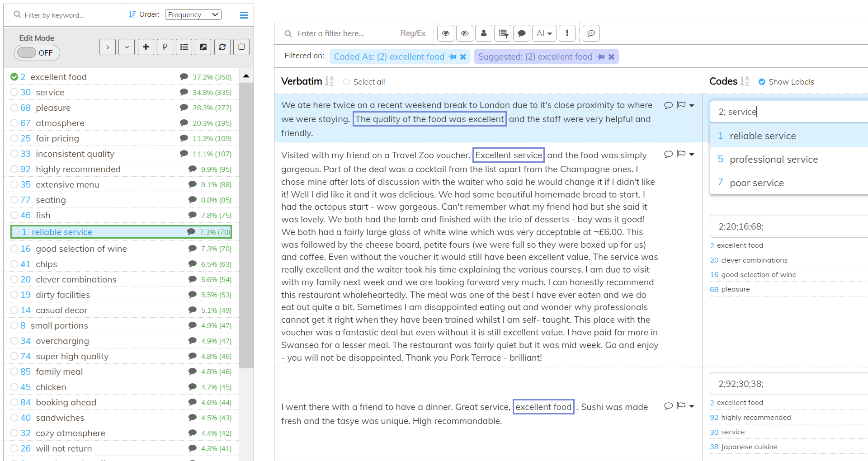Flag the sushi dinner verbatim
Viewport: 868px width, 461px height.
click(x=681, y=405)
